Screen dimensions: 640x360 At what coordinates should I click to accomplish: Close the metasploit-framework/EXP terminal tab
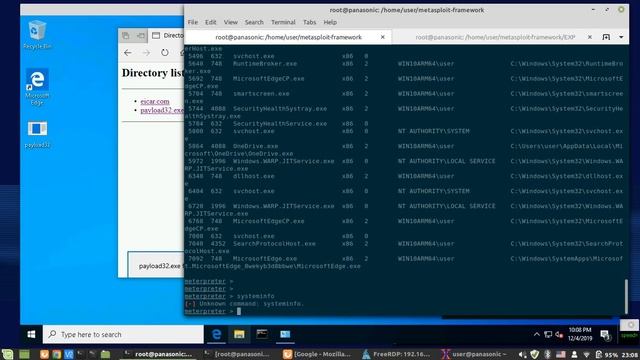click(x=589, y=37)
